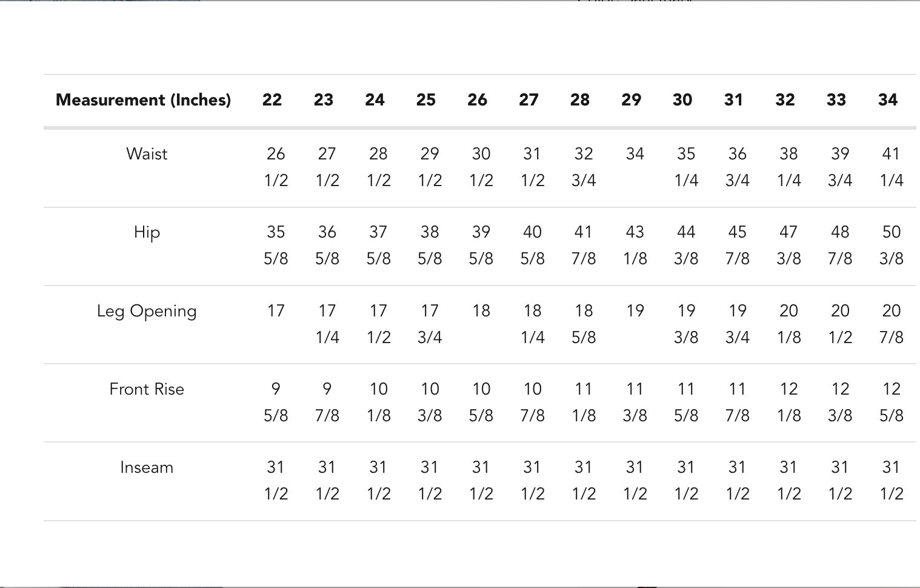Select the size 34 column header
Image resolution: width=920 pixels, height=588 pixels.
tap(887, 100)
